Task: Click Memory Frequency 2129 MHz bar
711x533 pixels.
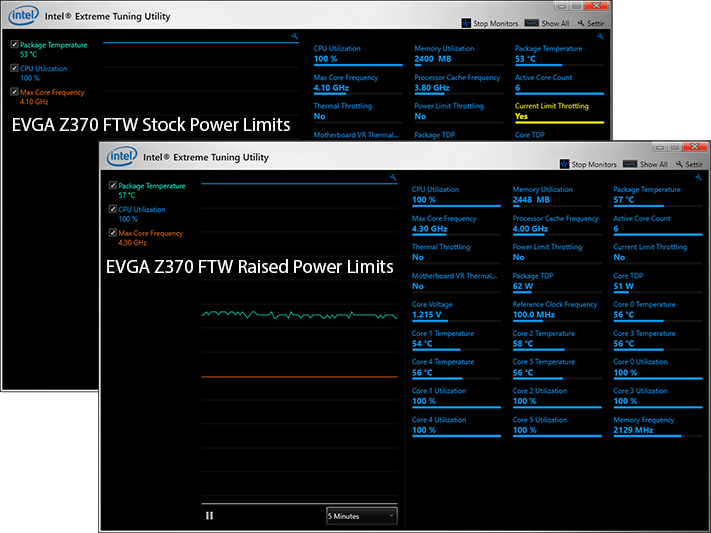Action: 657,436
